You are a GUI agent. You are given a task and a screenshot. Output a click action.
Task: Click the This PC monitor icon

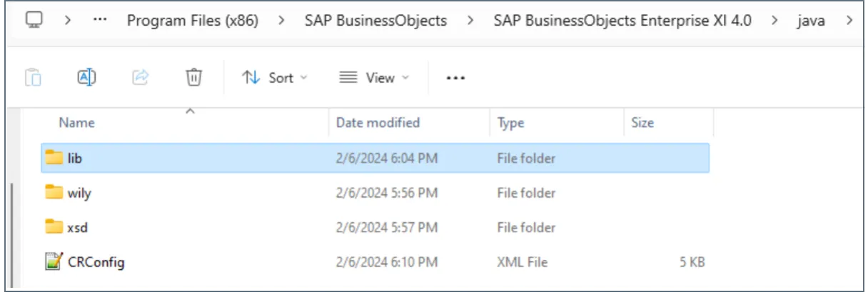34,20
